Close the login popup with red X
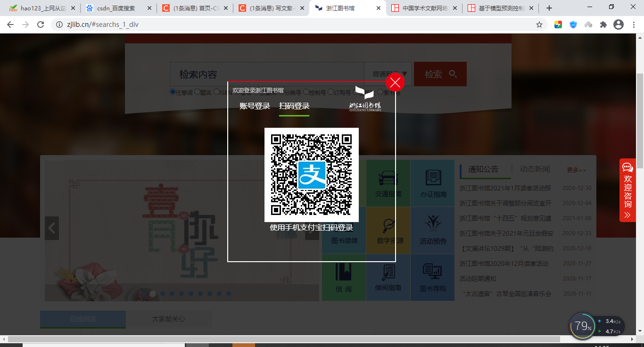 395,83
